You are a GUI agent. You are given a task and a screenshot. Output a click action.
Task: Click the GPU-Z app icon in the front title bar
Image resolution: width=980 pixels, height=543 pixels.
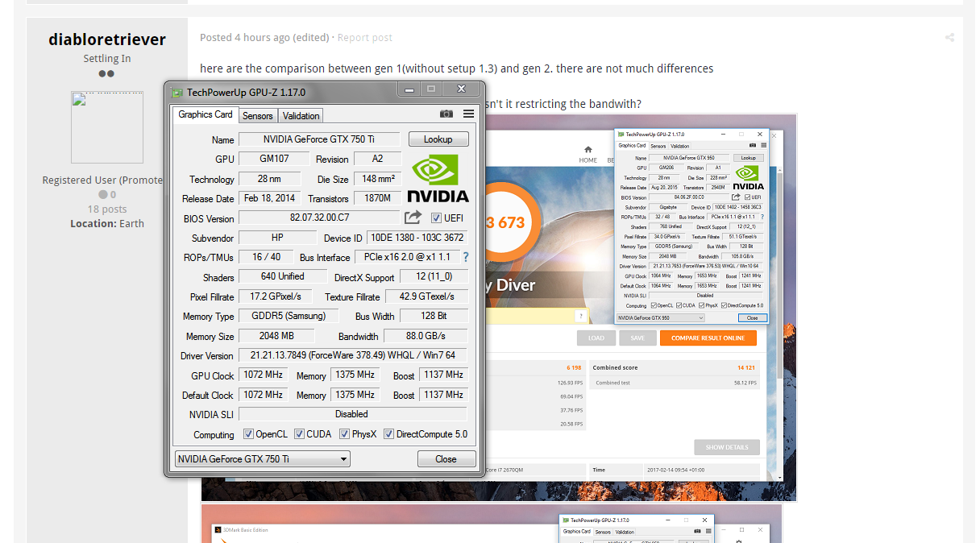coord(176,92)
